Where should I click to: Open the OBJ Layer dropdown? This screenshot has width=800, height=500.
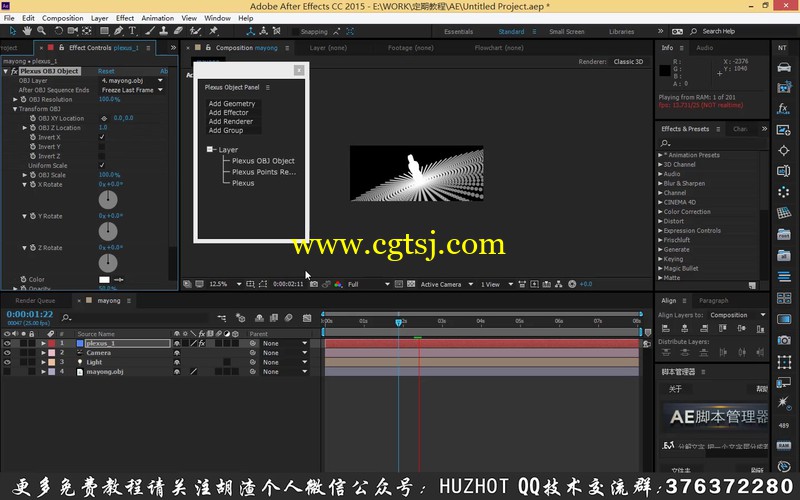[132, 81]
